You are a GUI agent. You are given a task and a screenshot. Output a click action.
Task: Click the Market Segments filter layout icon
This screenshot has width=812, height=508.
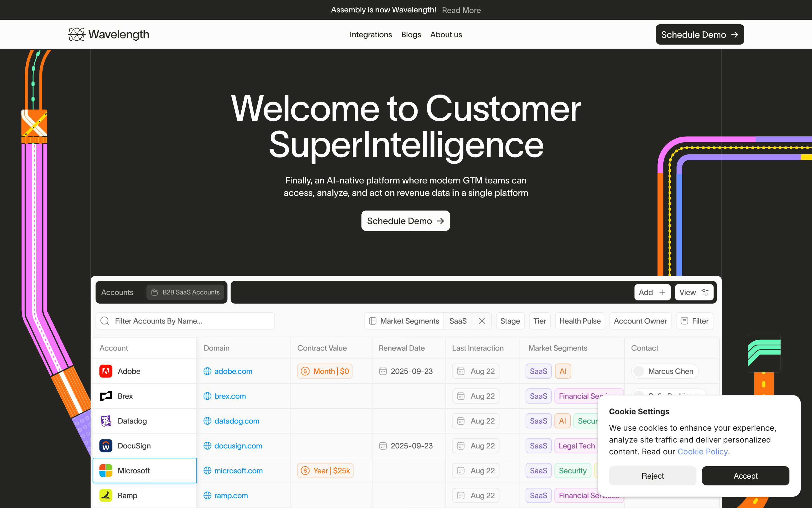click(x=372, y=321)
